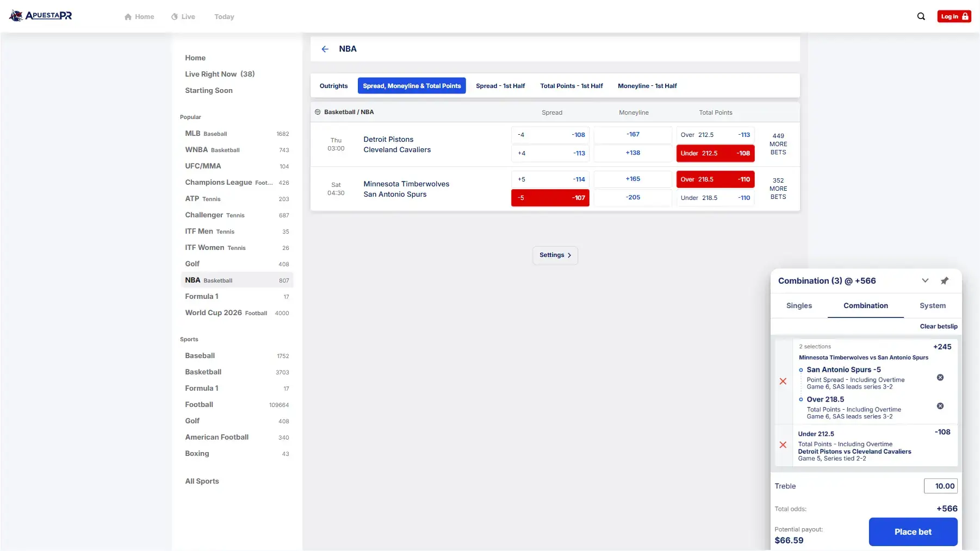980x551 pixels.
Task: Select ITF Men Tennis in sidebar
Action: 237,231
